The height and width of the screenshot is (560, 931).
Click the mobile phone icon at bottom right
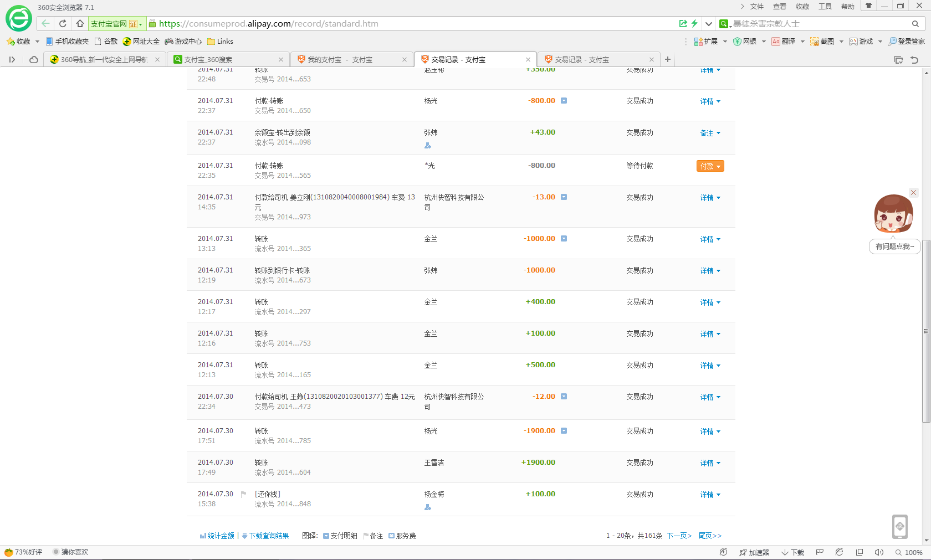pyautogui.click(x=900, y=526)
